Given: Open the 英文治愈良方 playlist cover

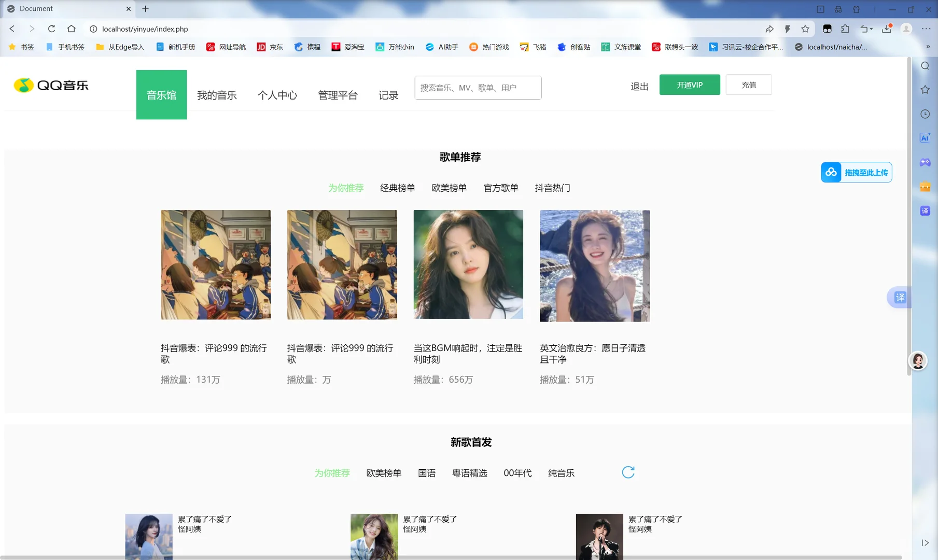Looking at the screenshot, I should click(x=594, y=265).
